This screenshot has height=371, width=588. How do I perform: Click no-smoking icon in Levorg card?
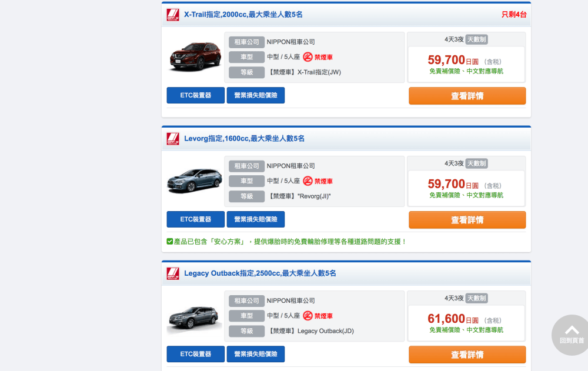click(x=308, y=181)
